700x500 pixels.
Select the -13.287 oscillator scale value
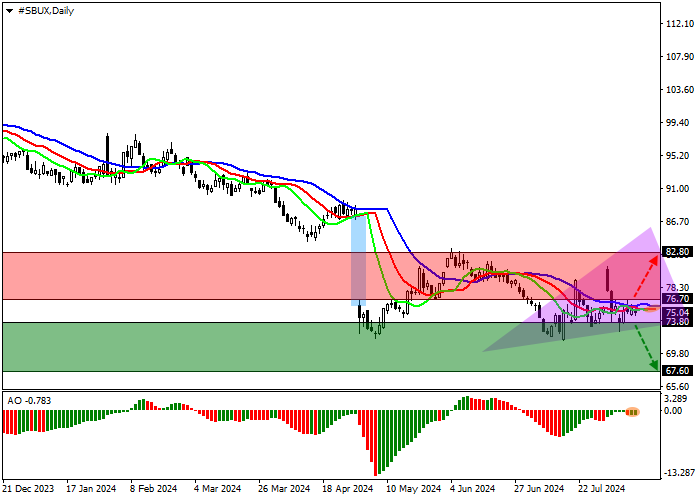679,473
